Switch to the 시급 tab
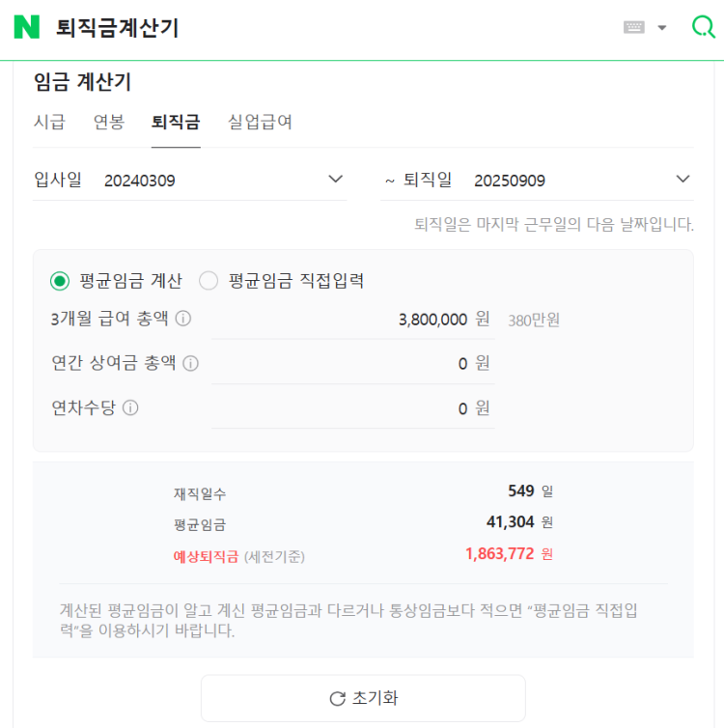This screenshot has height=728, width=724. coord(49,122)
